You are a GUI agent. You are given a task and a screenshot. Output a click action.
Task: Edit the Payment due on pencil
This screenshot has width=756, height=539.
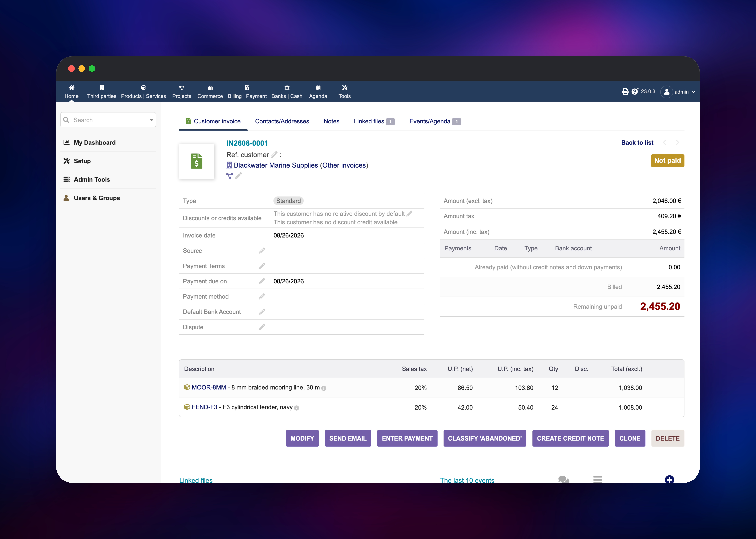262,281
